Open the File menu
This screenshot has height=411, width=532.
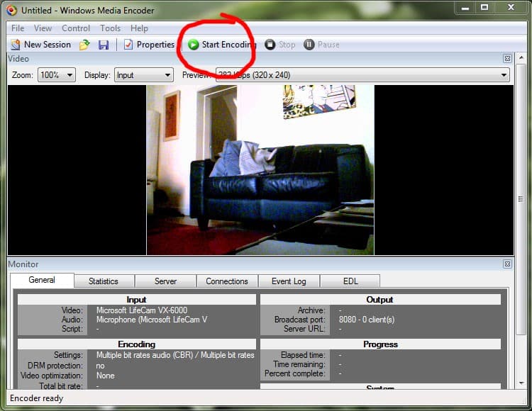18,28
